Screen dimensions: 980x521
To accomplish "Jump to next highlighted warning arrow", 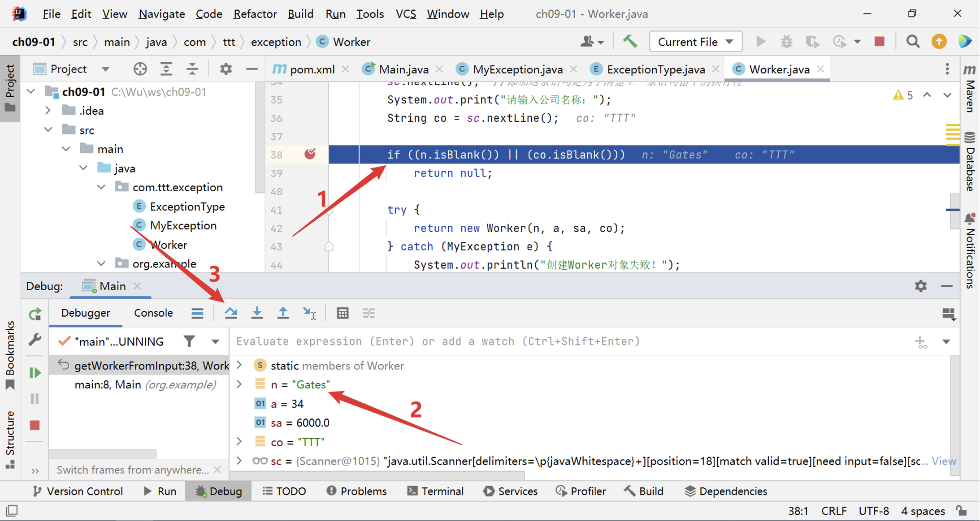I will pyautogui.click(x=947, y=95).
